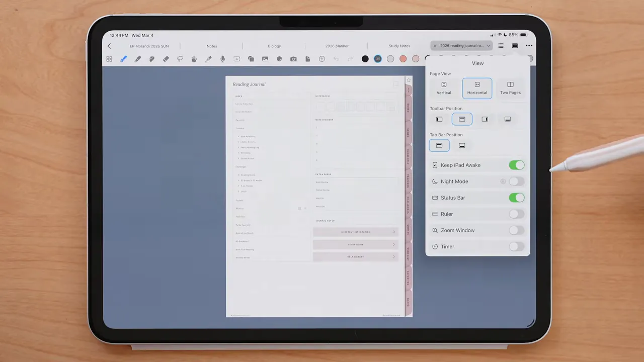
Task: Tap the back arrow to exit the notebook
Action: click(x=109, y=46)
